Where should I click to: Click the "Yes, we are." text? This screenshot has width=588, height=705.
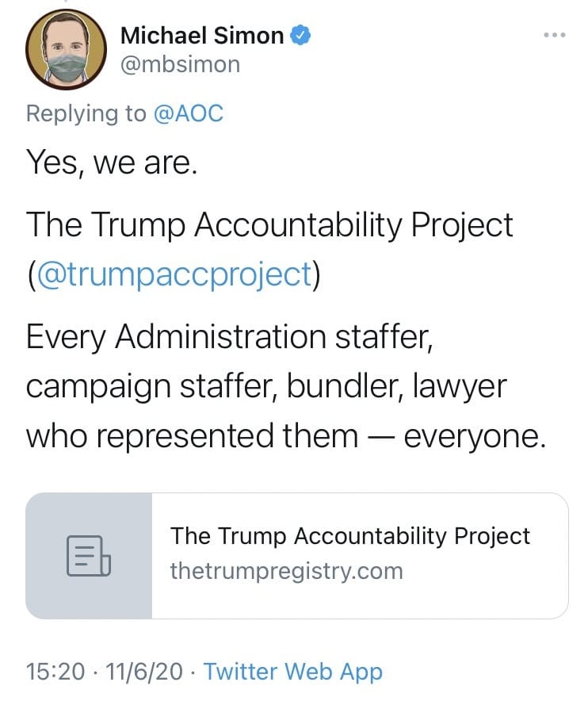click(x=111, y=163)
